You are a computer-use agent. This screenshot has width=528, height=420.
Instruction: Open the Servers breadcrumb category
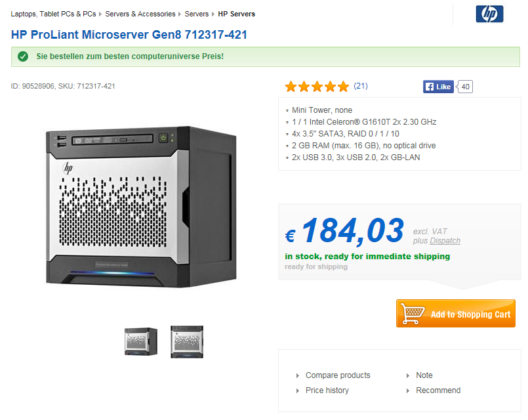click(x=197, y=14)
